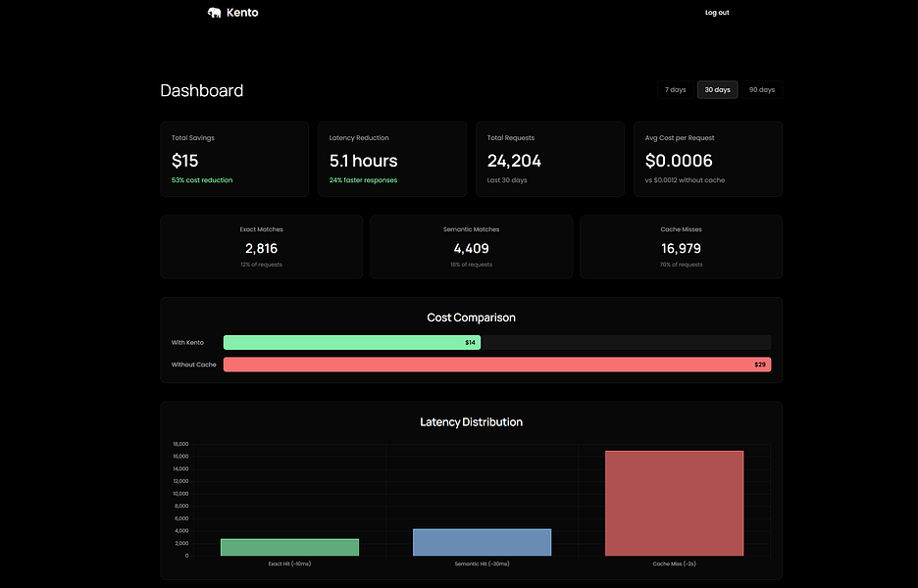Click the Total Requests card title
Screen dimensions: 918x588
tap(511, 138)
